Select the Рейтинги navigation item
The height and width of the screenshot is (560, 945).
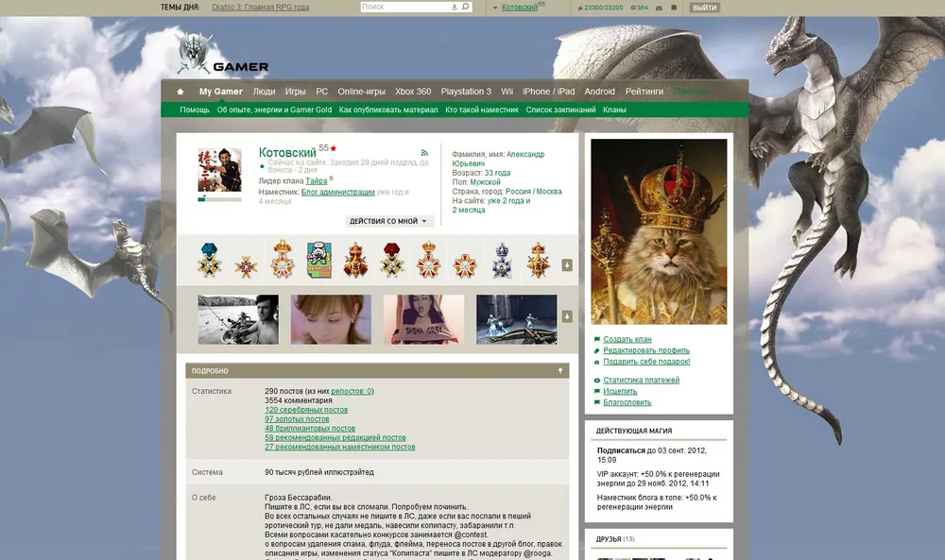pyautogui.click(x=644, y=92)
